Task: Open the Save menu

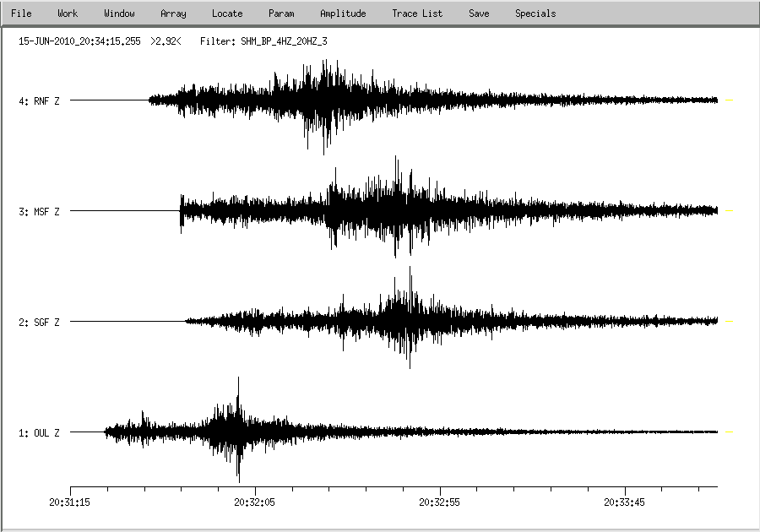Action: 479,14
